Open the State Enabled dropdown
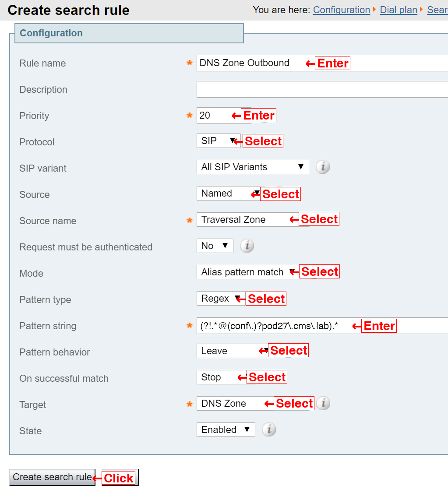The width and height of the screenshot is (448, 489). [226, 429]
